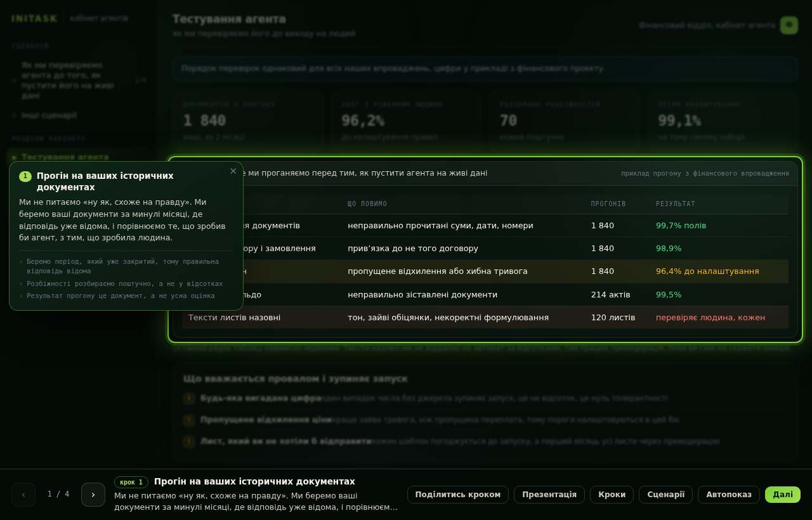Viewport: 812px width, 520px height.
Task: Click the INITASK logo
Action: [x=34, y=18]
